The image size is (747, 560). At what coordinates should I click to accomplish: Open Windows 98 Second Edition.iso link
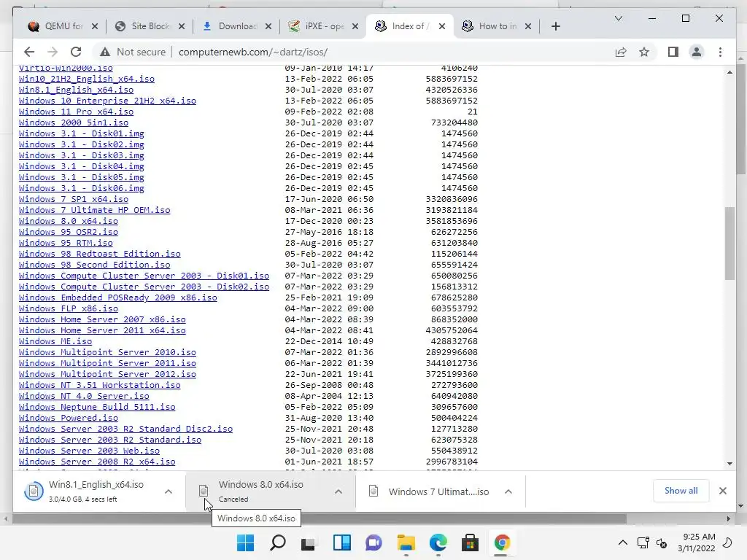(94, 265)
